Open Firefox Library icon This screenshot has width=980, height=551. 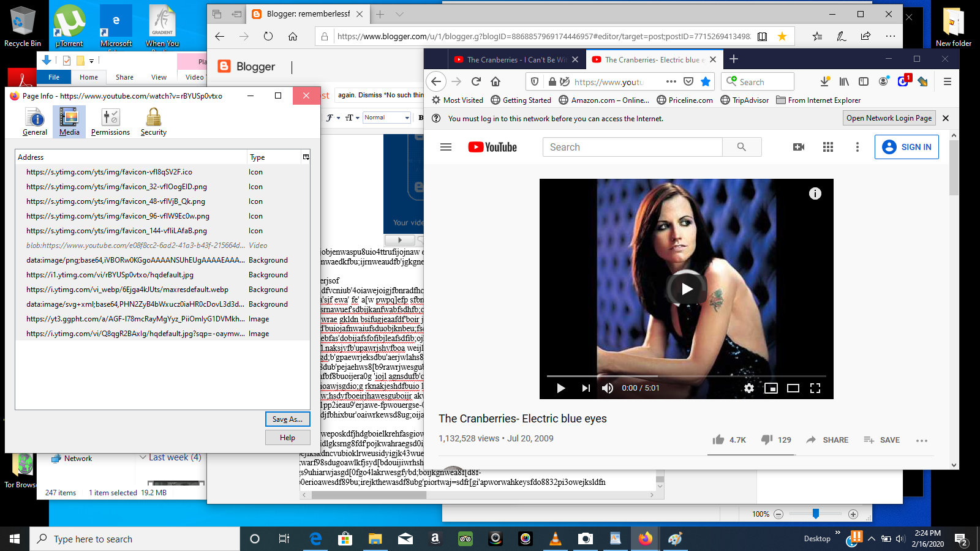pyautogui.click(x=844, y=81)
